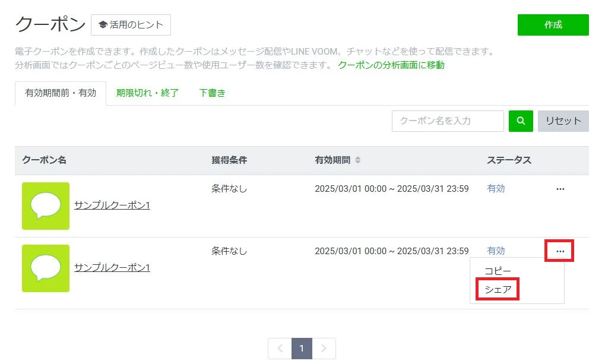This screenshot has width=605, height=364.
Task: Switch to the 下書き drafts tab
Action: [212, 93]
